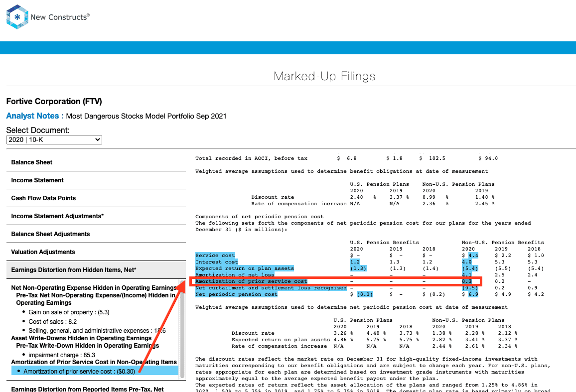The image size is (576, 392).
Task: Click the sidebar panel vertical scrollbar
Action: pos(182,330)
